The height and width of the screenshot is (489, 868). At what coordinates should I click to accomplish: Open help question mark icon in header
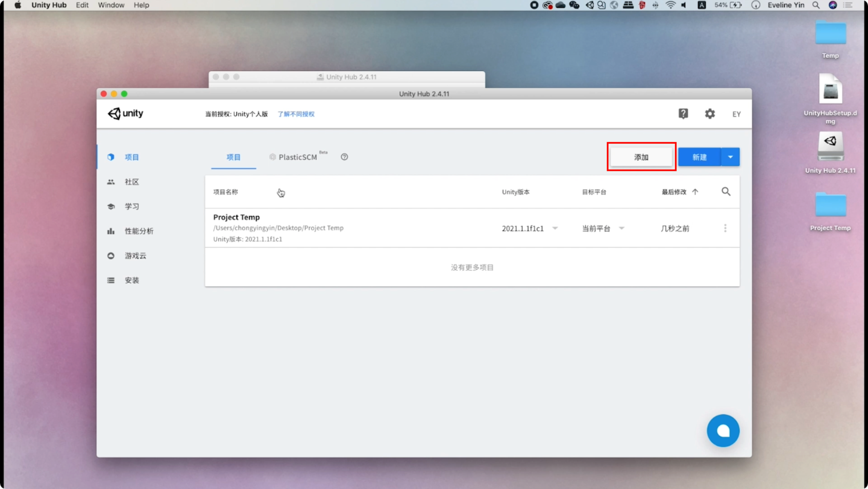683,114
